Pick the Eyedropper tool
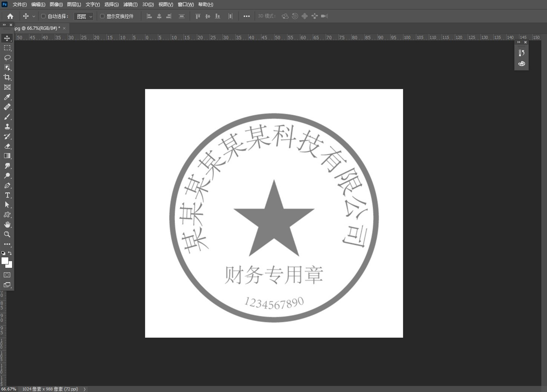 point(7,97)
